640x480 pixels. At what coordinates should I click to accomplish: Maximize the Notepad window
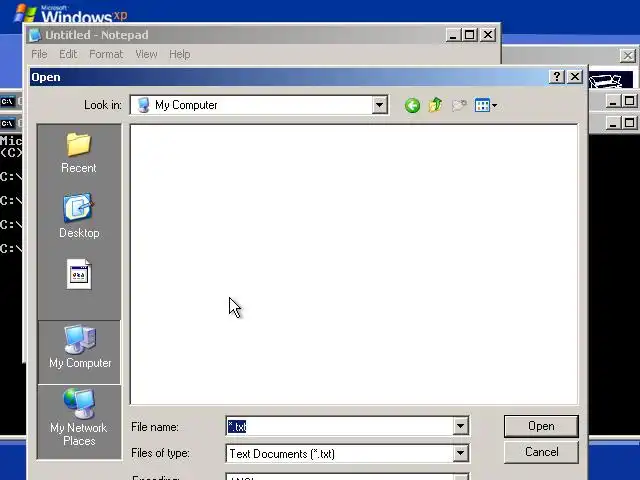[x=469, y=35]
